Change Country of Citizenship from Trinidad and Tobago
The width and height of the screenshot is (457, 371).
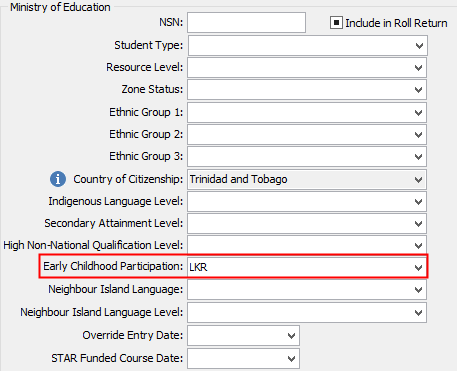point(307,179)
